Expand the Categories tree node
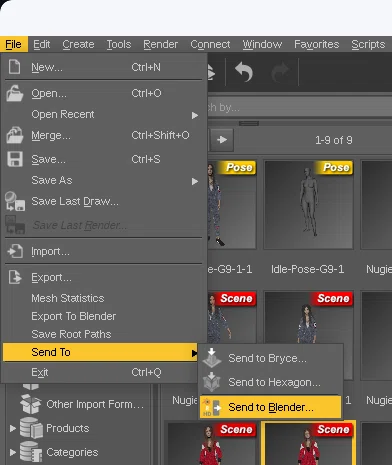Screen dimensions: 392x465 [x=12, y=452]
